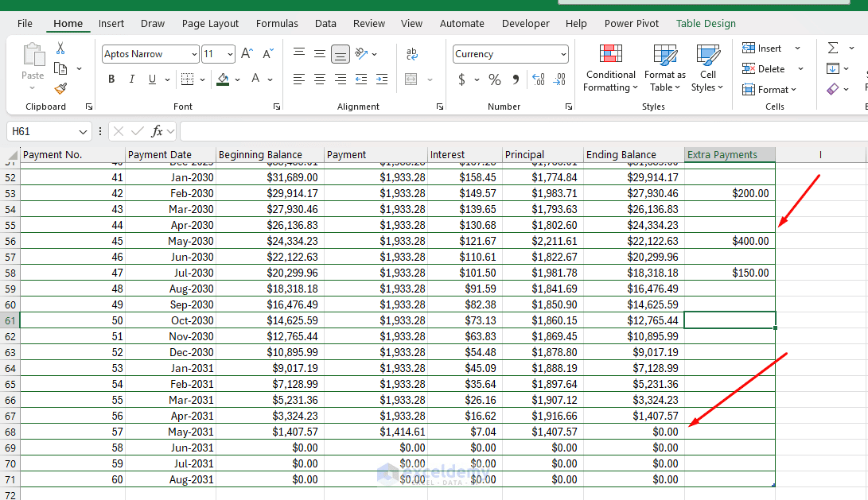Click Decrease Decimal icon
The height and width of the screenshot is (500, 868).
(x=559, y=79)
